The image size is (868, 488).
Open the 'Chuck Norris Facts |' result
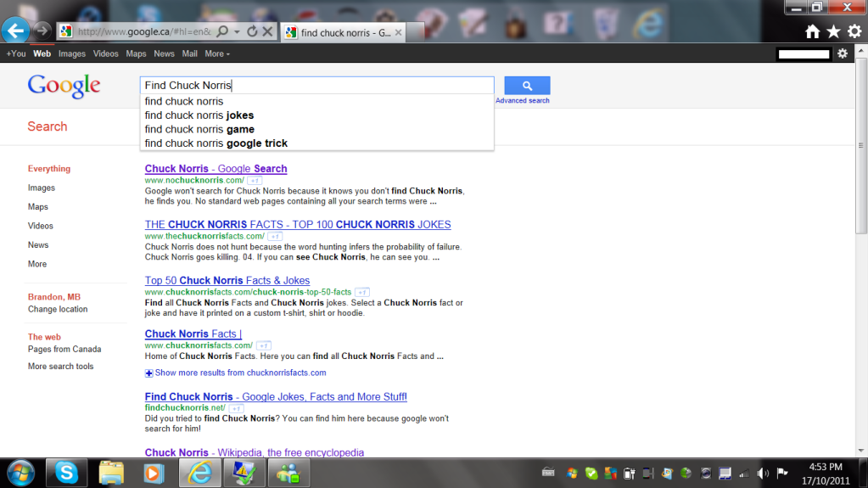(193, 334)
